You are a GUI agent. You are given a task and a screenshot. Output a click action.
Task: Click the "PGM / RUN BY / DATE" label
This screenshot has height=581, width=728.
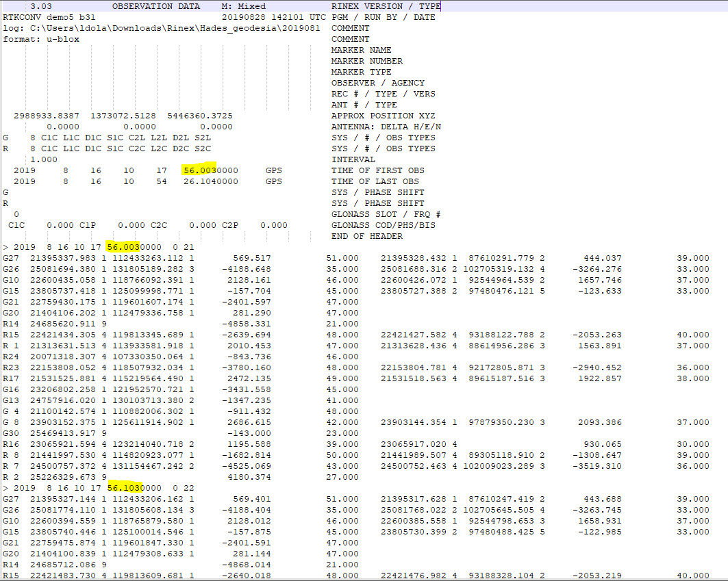[384, 17]
